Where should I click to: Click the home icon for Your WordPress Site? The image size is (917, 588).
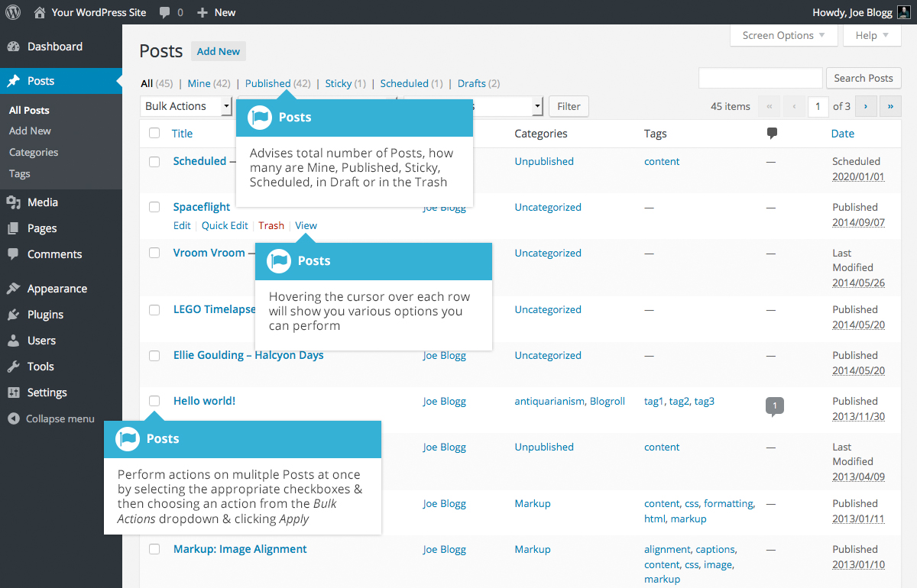(40, 12)
